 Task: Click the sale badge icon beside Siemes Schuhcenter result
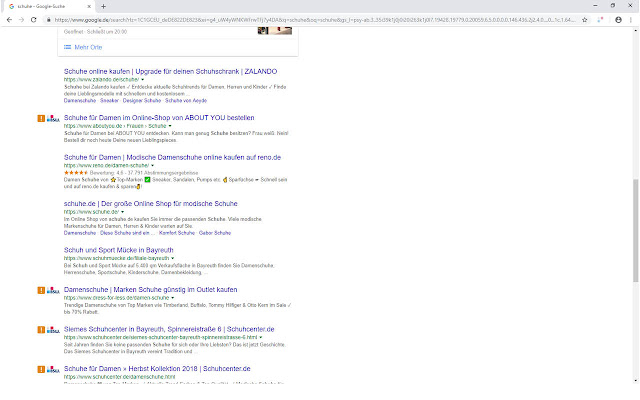[x=53, y=329]
